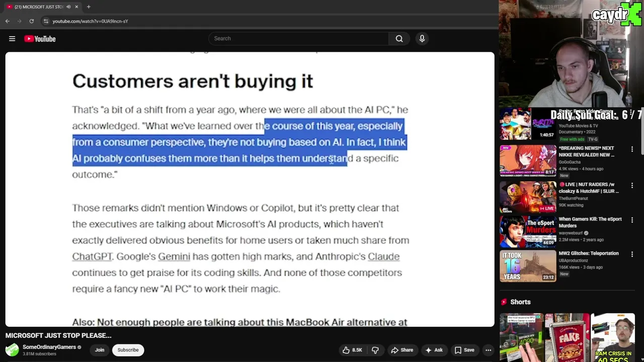Viewport: 644px width, 362px height.
Task: Click the MW2 Glitches: Teleportation title
Action: [588, 253]
